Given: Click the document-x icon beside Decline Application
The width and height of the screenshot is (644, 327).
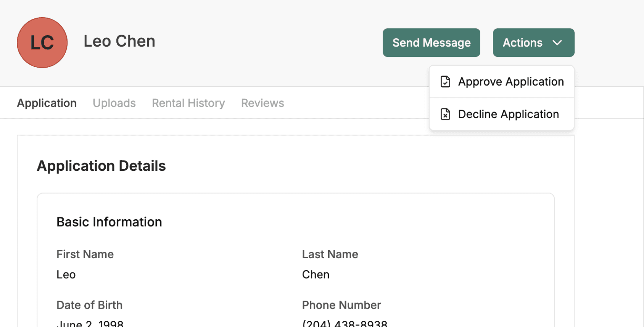Looking at the screenshot, I should click(445, 114).
